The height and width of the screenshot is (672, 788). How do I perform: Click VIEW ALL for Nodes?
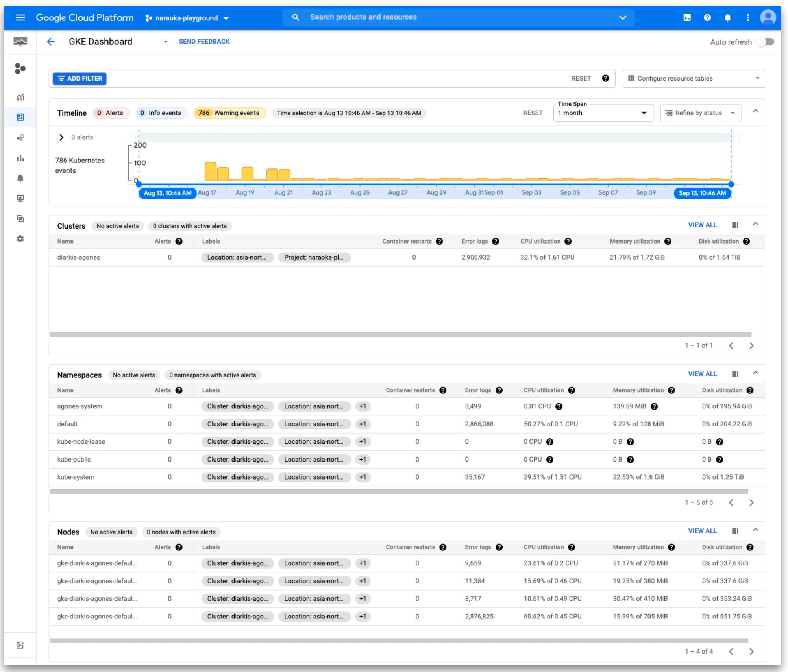702,531
